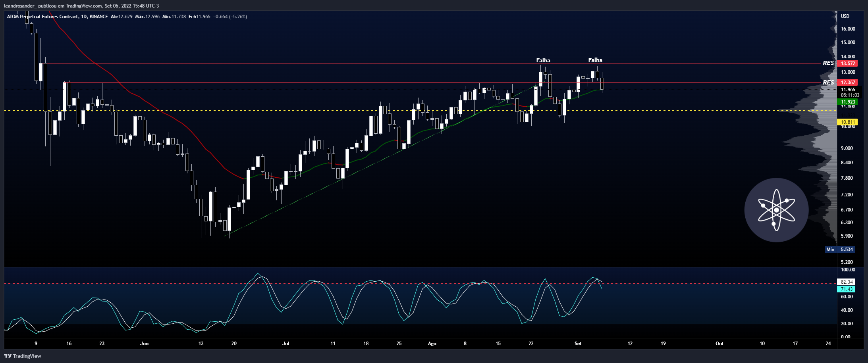Click the 'Set' date on the time axis
The height and width of the screenshot is (363, 868).
(x=578, y=344)
